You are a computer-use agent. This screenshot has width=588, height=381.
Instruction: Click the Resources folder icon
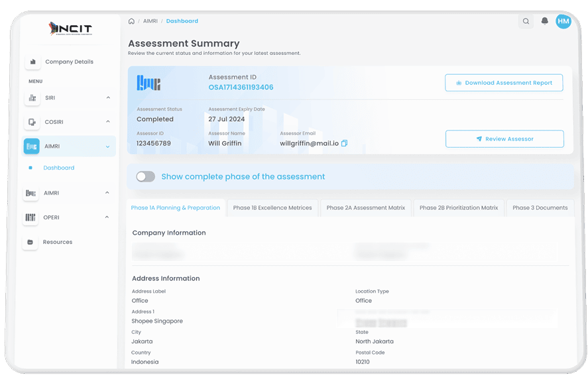30,242
